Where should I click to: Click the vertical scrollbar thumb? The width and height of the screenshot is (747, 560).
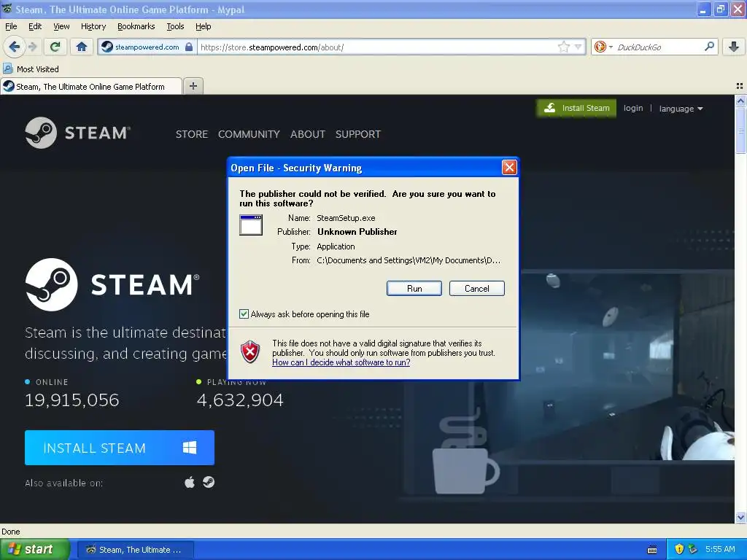740,130
